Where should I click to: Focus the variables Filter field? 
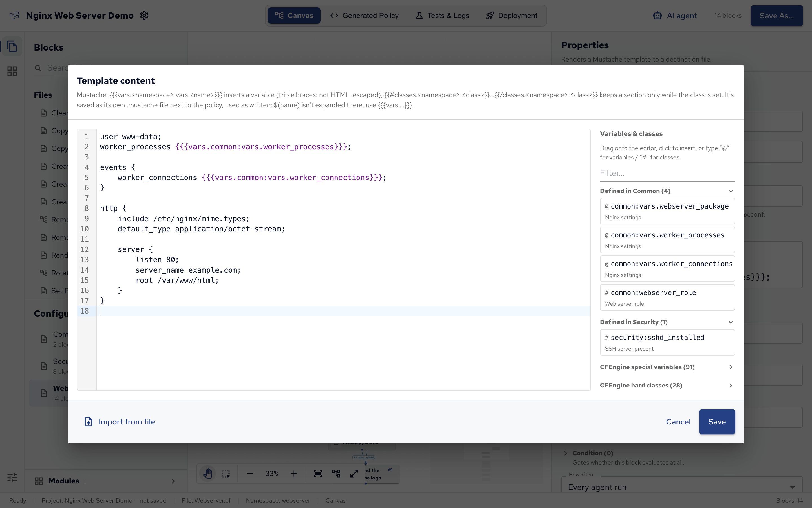tap(667, 173)
